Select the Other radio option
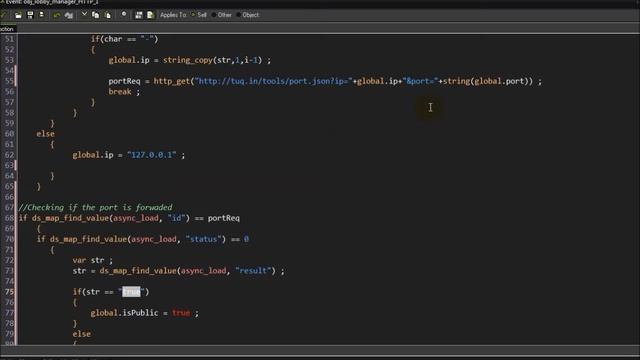This screenshot has width=640, height=360. click(222, 15)
